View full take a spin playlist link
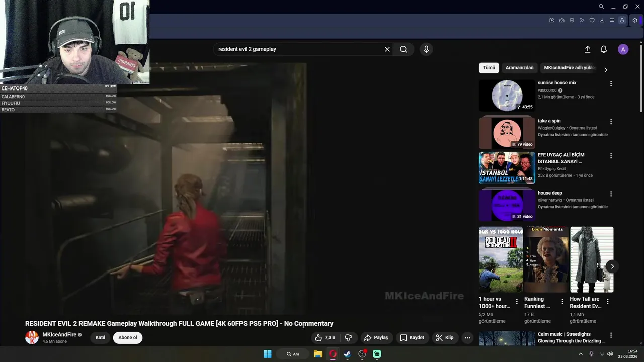Screen dimensions: 644x362 573,135
